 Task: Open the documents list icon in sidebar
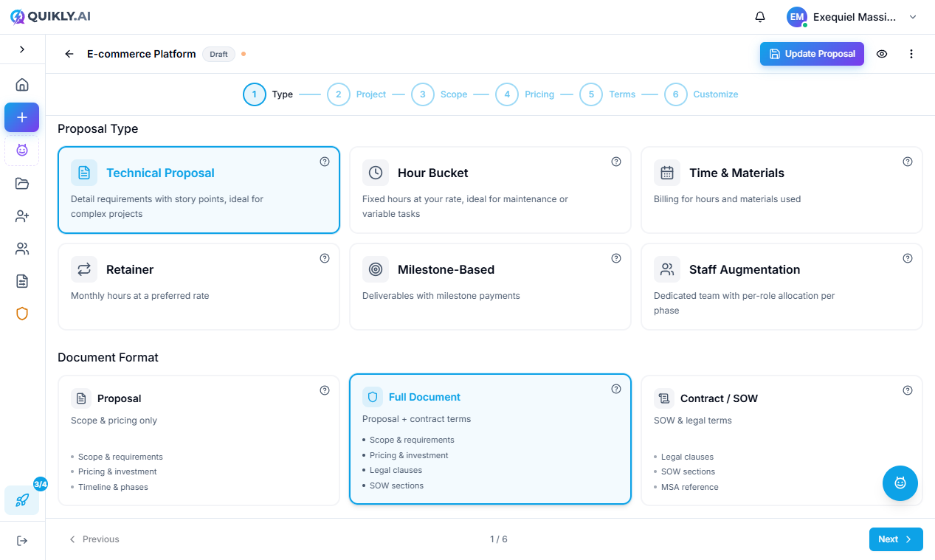[22, 281]
